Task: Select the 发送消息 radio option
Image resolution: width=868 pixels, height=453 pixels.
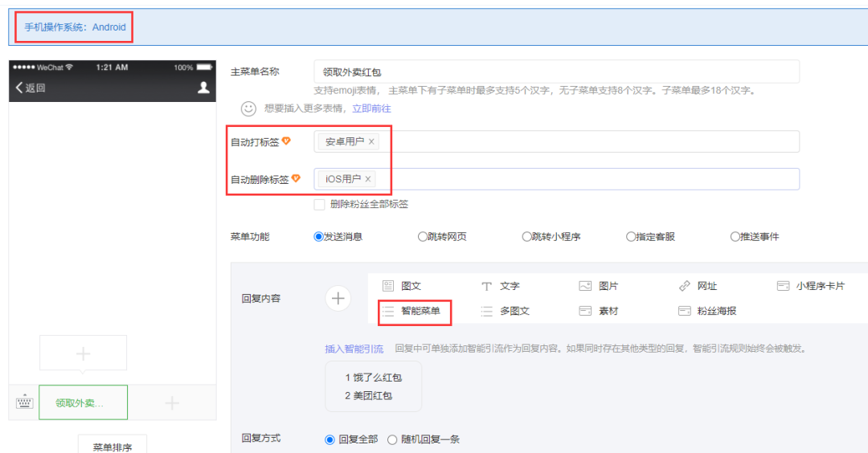Action: pyautogui.click(x=318, y=237)
